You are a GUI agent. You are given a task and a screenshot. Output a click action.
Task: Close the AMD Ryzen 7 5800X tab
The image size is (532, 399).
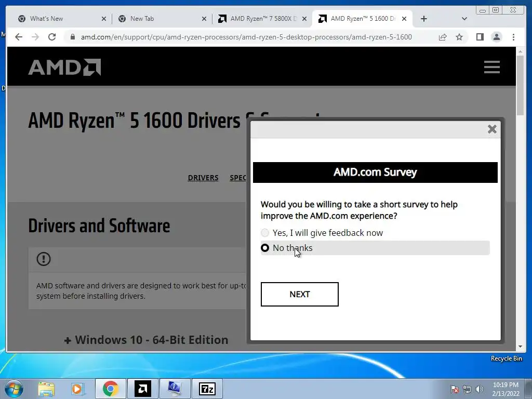(x=304, y=19)
